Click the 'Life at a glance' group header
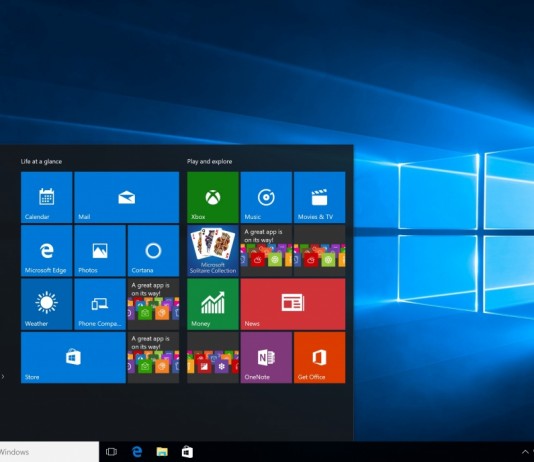This screenshot has width=534, height=462. tap(42, 161)
